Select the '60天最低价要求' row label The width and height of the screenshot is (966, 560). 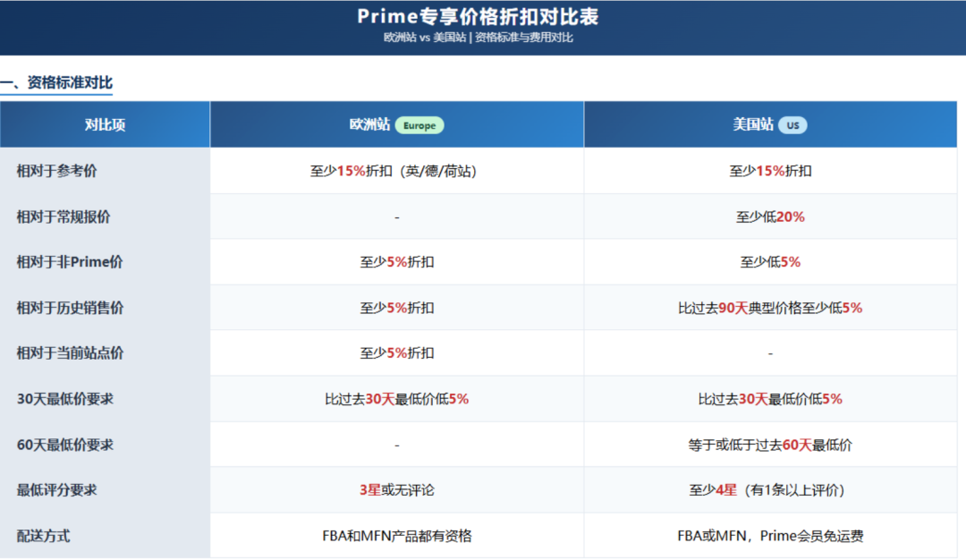65,445
